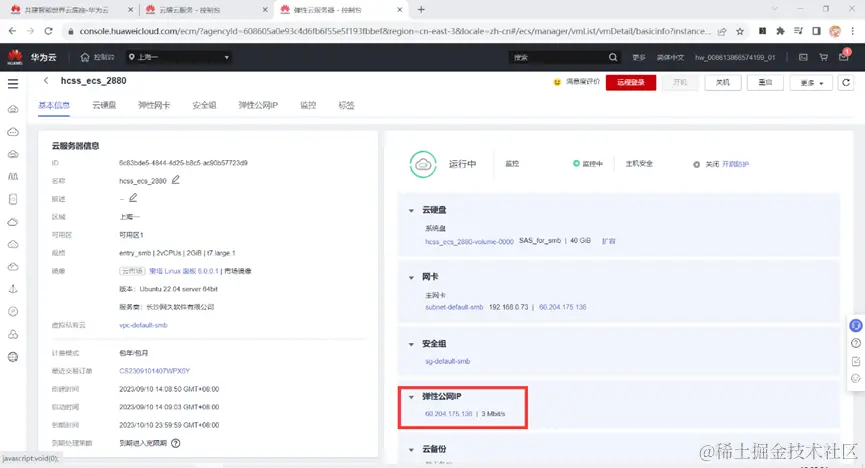Open the subnet-default-smb link
This screenshot has height=468, width=865.
point(454,307)
